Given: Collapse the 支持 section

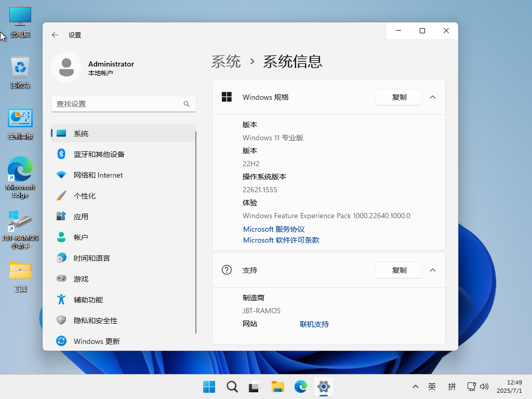Looking at the screenshot, I should (433, 270).
